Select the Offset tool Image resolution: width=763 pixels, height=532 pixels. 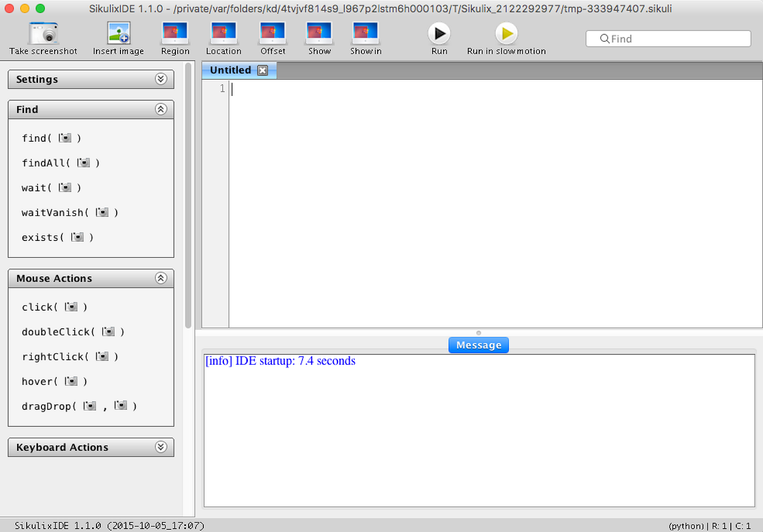272,37
